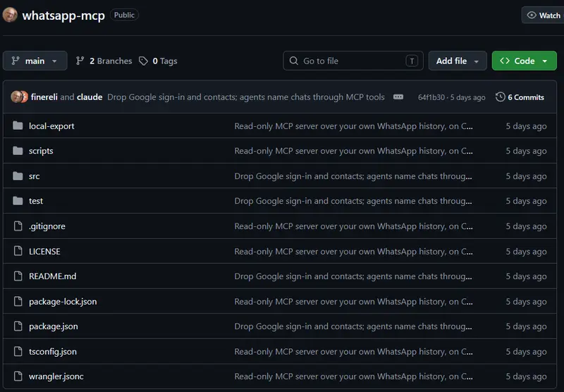
Task: Click the folder icon for local-export
Action: coord(18,125)
